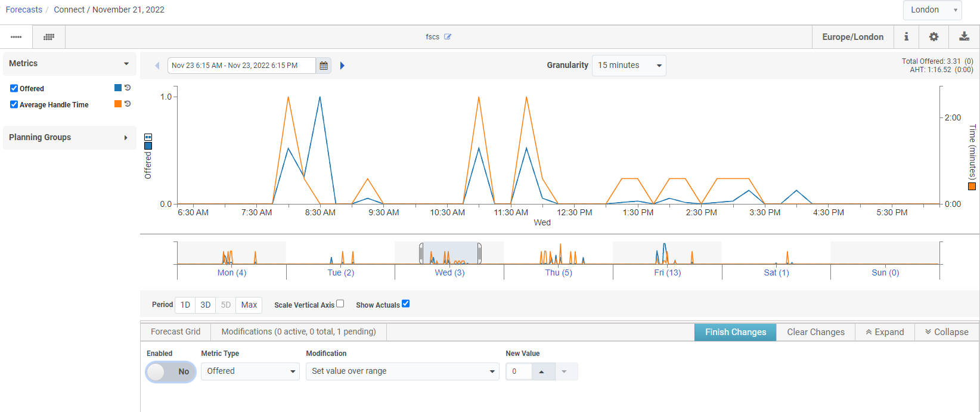Image resolution: width=980 pixels, height=412 pixels.
Task: Follow the Forecasts breadcrumb link
Action: pos(24,10)
